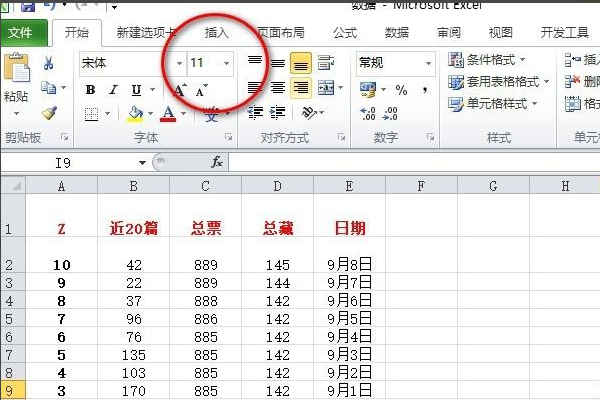Apply Comma Style
Viewport: 600px width, 400px height.
pos(425,90)
